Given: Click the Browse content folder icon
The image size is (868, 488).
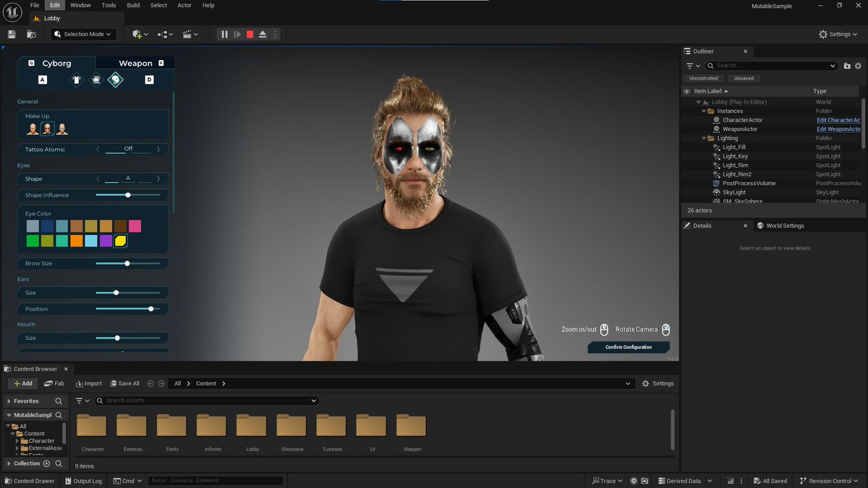Looking at the screenshot, I should [x=31, y=34].
